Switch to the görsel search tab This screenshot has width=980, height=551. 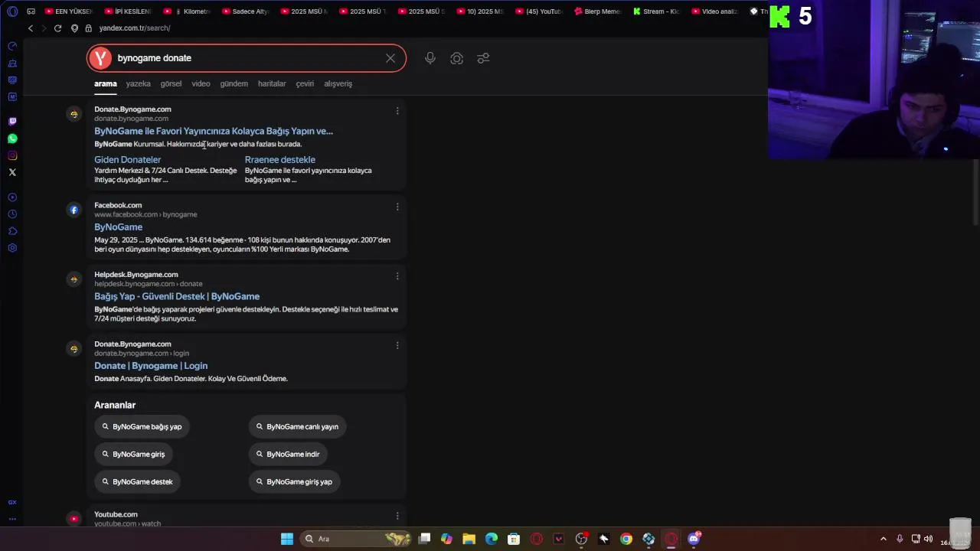click(x=171, y=83)
